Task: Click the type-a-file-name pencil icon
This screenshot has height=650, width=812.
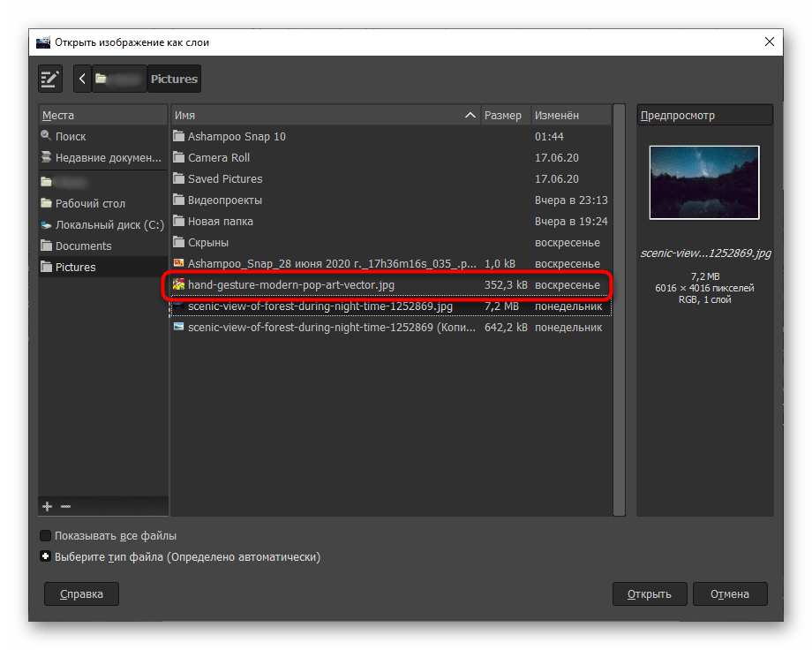Action: tap(50, 79)
